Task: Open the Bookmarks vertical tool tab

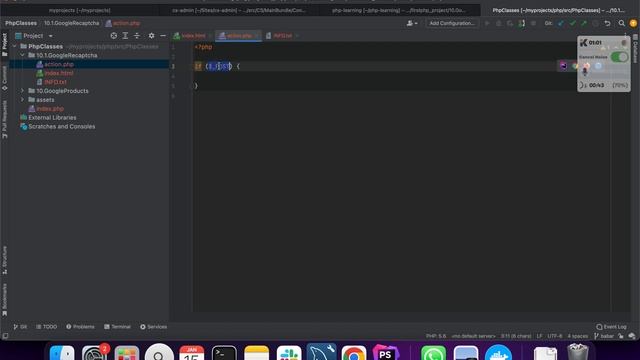Action: 4,300
